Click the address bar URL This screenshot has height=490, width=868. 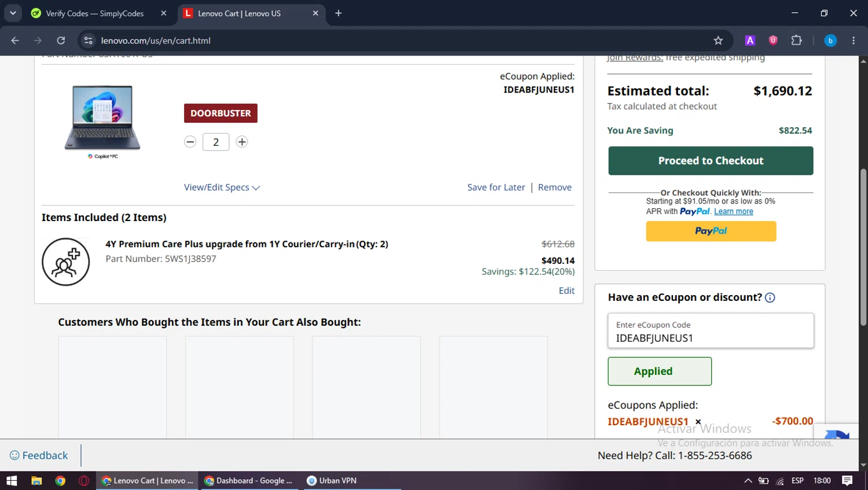click(x=156, y=40)
